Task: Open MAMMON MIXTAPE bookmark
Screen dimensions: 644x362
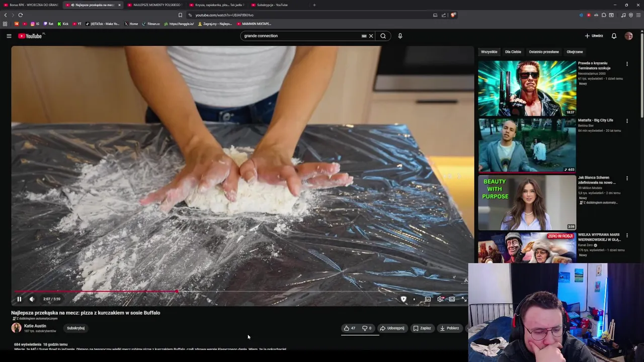Action: coord(254,24)
